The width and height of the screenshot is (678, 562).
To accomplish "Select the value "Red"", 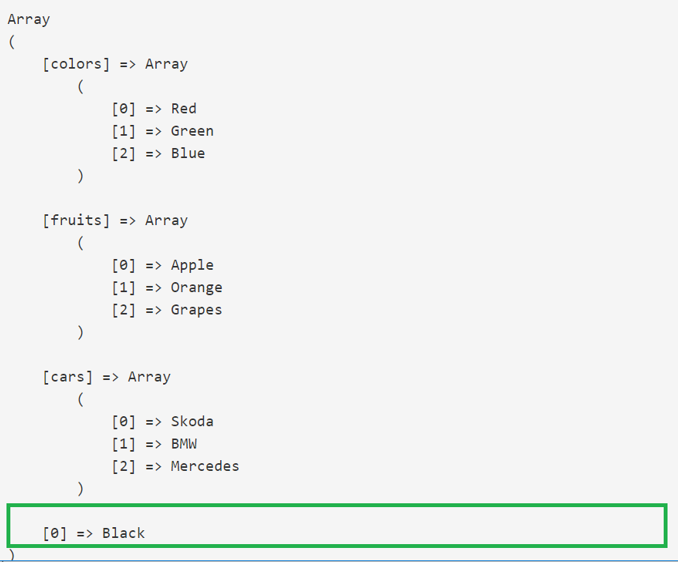I will (184, 108).
